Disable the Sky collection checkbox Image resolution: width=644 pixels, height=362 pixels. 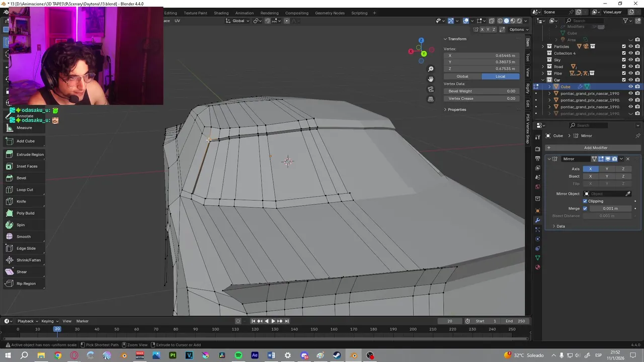click(624, 60)
